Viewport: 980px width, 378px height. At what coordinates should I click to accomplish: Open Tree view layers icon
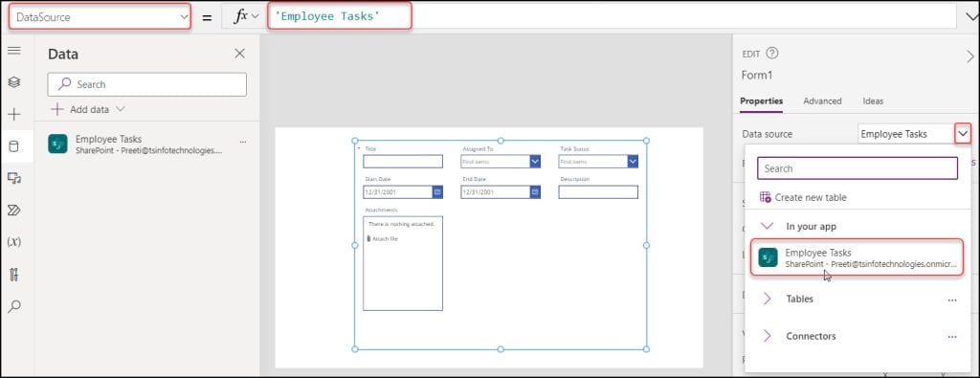pyautogui.click(x=13, y=82)
